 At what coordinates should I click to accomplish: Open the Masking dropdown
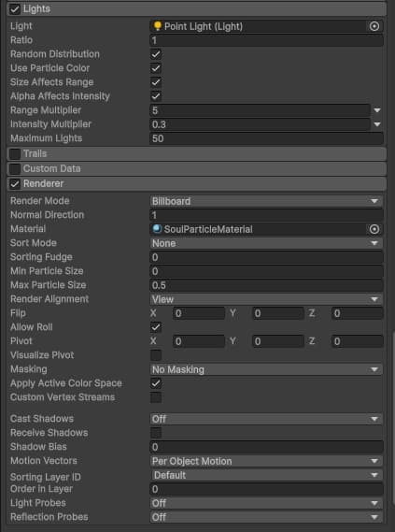tap(266, 369)
